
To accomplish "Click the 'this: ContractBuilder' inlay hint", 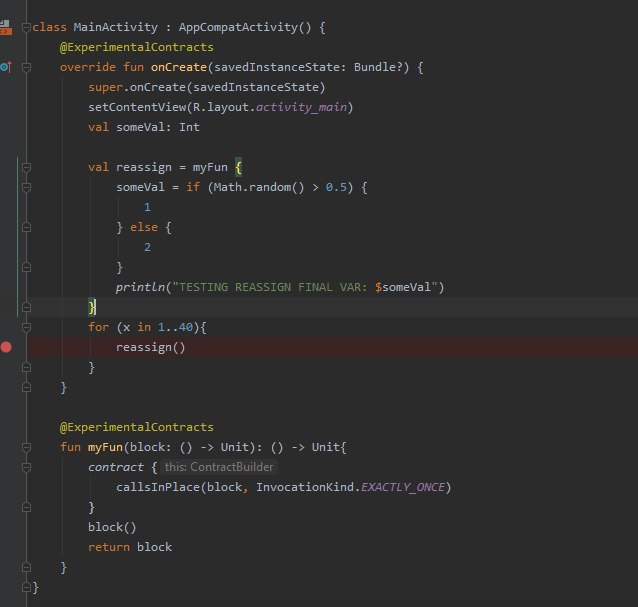I will click(x=219, y=467).
